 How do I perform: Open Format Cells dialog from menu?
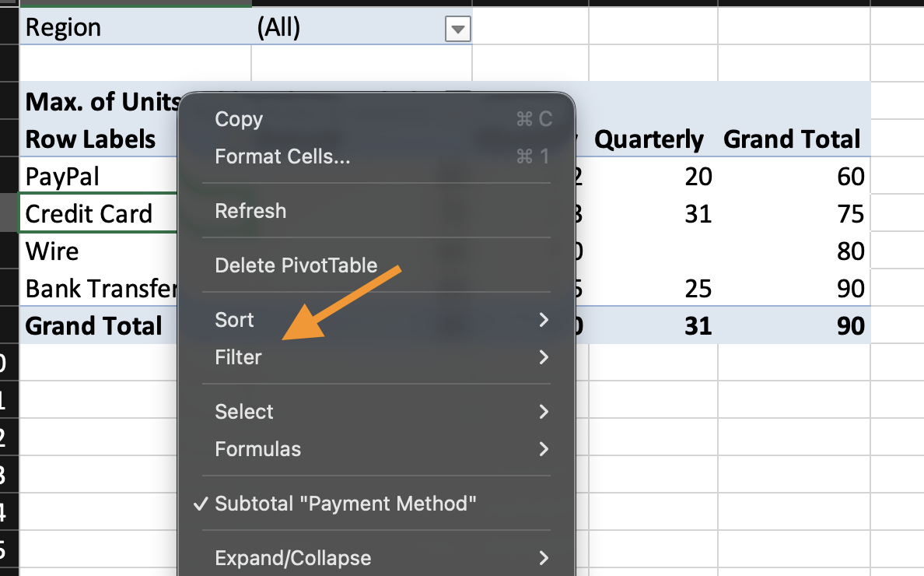point(282,156)
